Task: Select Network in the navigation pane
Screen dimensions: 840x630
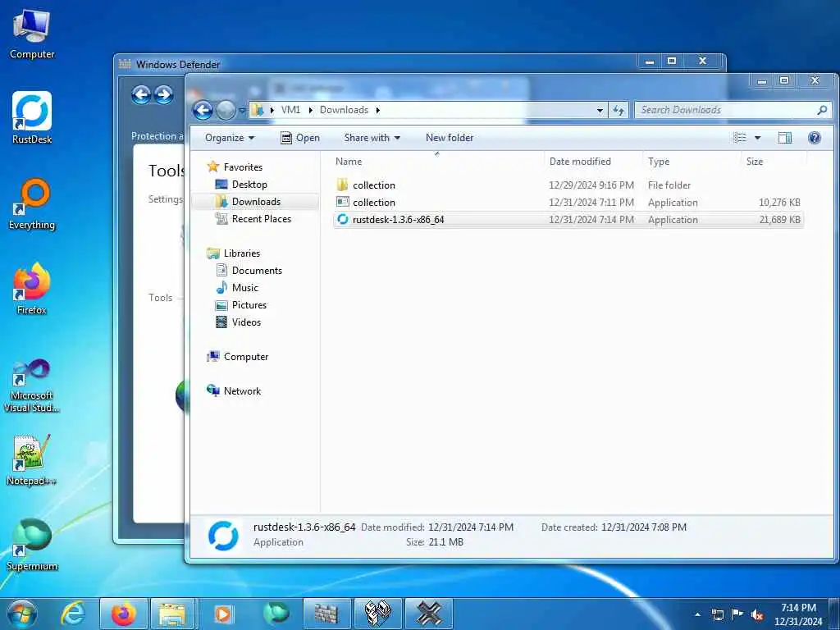Action: 242,391
